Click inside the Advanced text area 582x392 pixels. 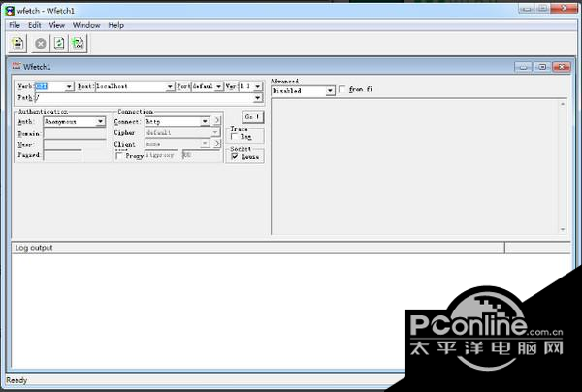click(415, 166)
